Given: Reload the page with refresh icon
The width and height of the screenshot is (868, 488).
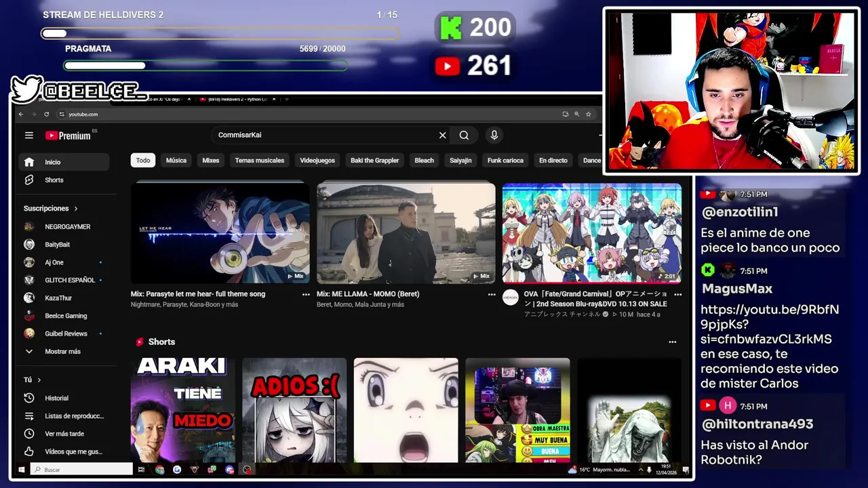Looking at the screenshot, I should 46,114.
